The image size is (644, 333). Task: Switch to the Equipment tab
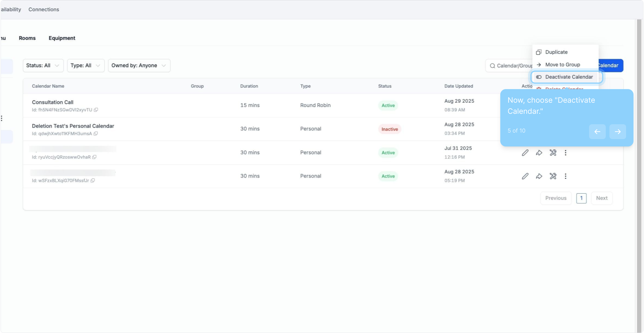62,38
